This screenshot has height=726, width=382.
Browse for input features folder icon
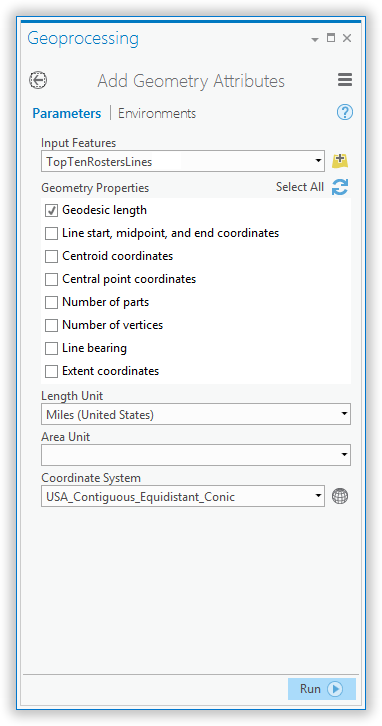point(340,161)
